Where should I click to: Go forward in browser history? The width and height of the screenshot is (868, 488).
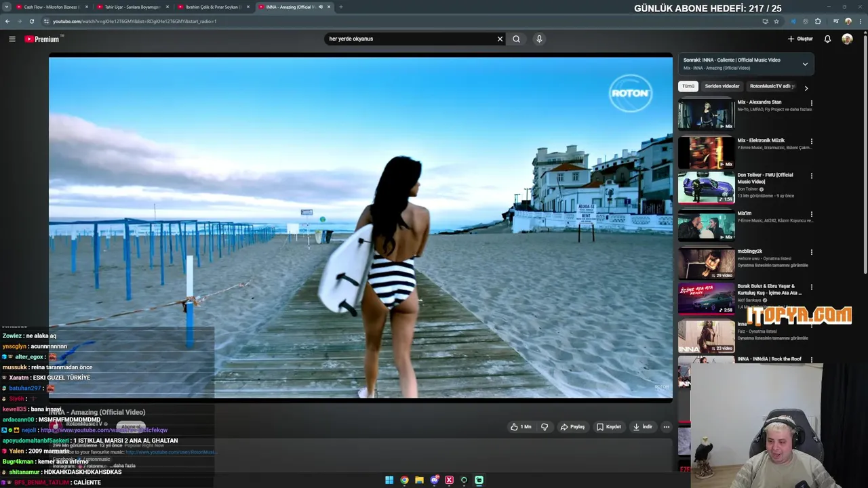19,21
